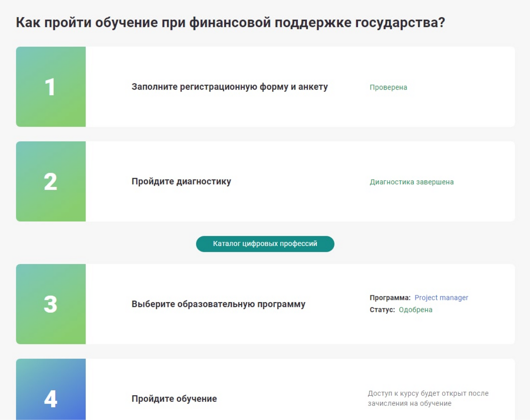Click the Одобрена status value
530x420 pixels.
(x=415, y=310)
